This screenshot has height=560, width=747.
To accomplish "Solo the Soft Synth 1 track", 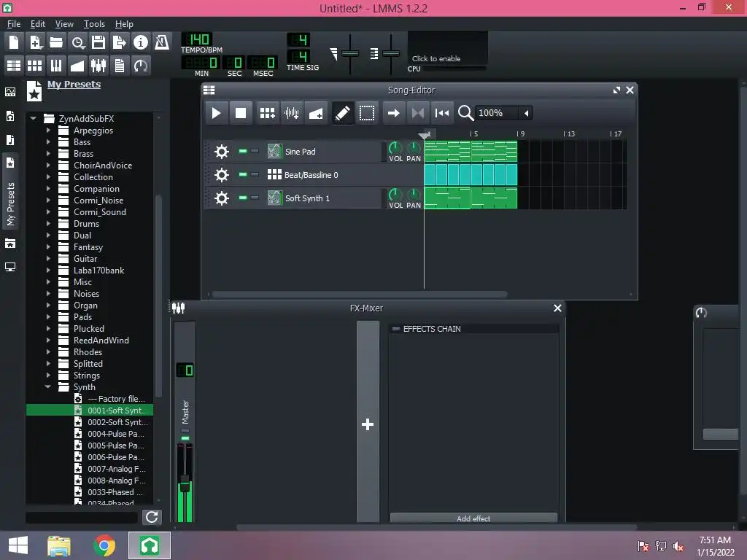I will click(255, 198).
